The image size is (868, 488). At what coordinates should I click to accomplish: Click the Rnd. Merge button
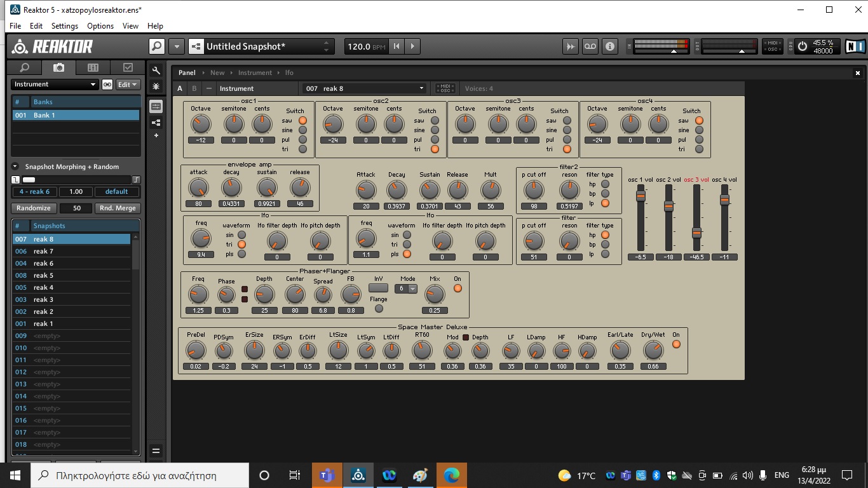coord(118,208)
